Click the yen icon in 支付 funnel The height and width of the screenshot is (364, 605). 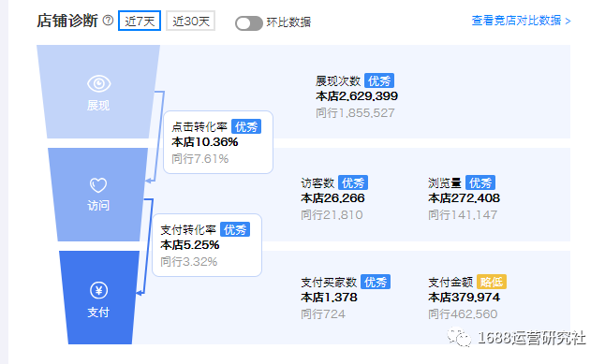tap(98, 290)
